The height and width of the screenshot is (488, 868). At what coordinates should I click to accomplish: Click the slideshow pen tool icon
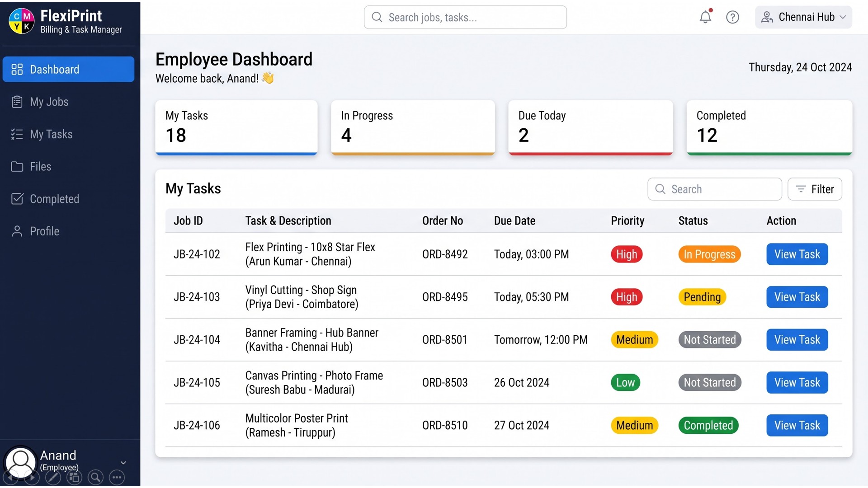pyautogui.click(x=53, y=477)
